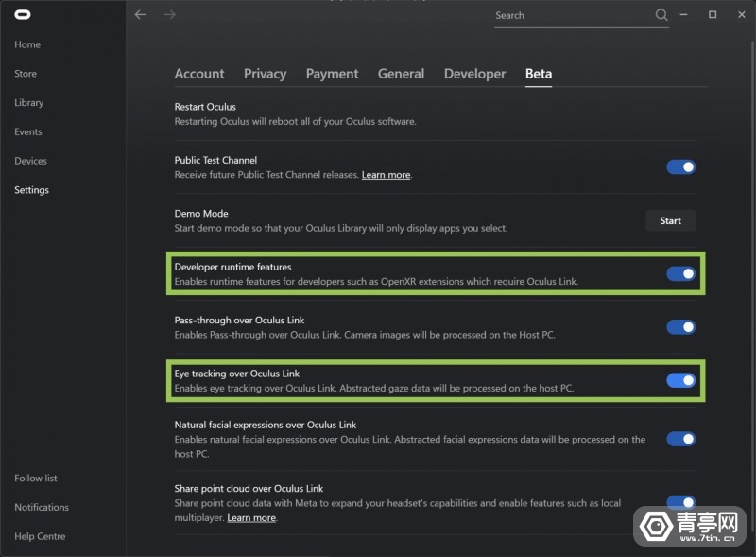Click Learn more under Share point cloud
Screen dimensions: 756x557
(x=251, y=518)
